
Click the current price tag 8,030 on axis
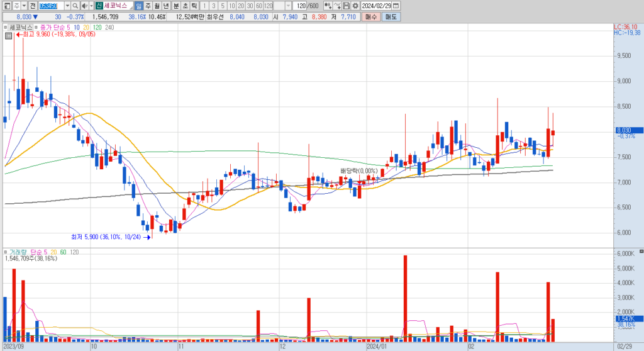(628, 130)
